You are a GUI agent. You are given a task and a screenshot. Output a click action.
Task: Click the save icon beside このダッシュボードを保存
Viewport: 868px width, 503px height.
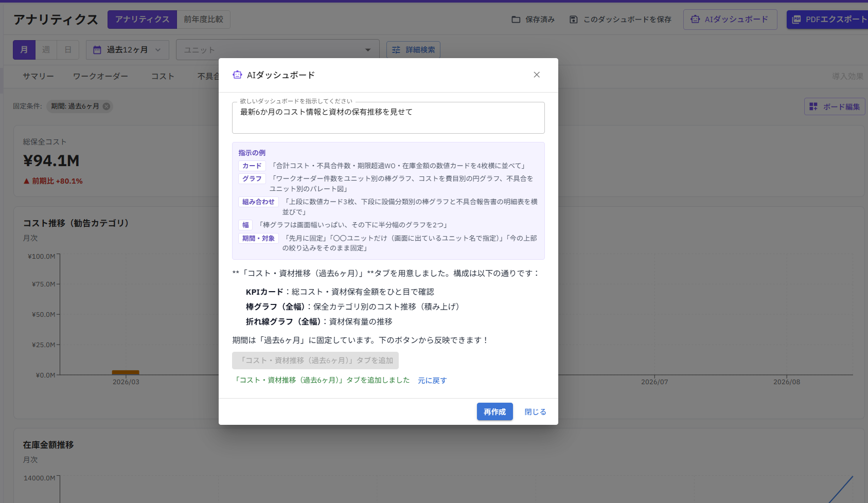tap(574, 20)
